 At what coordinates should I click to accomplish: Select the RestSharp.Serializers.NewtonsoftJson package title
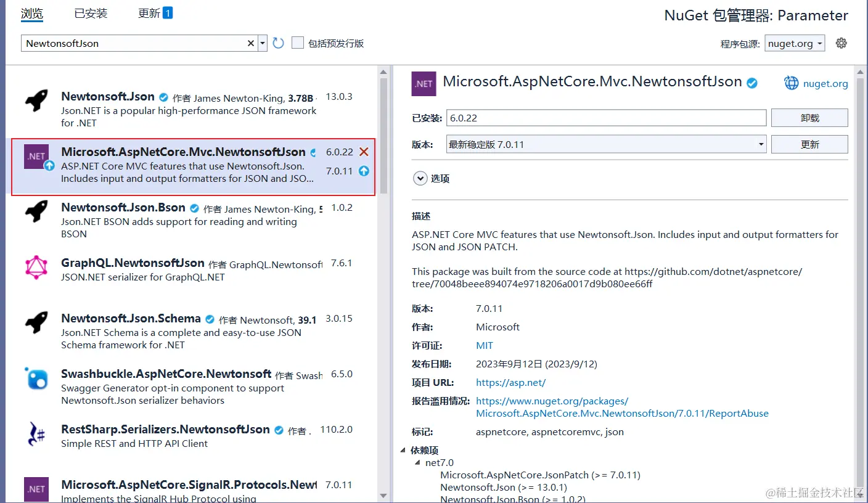pyautogui.click(x=165, y=430)
